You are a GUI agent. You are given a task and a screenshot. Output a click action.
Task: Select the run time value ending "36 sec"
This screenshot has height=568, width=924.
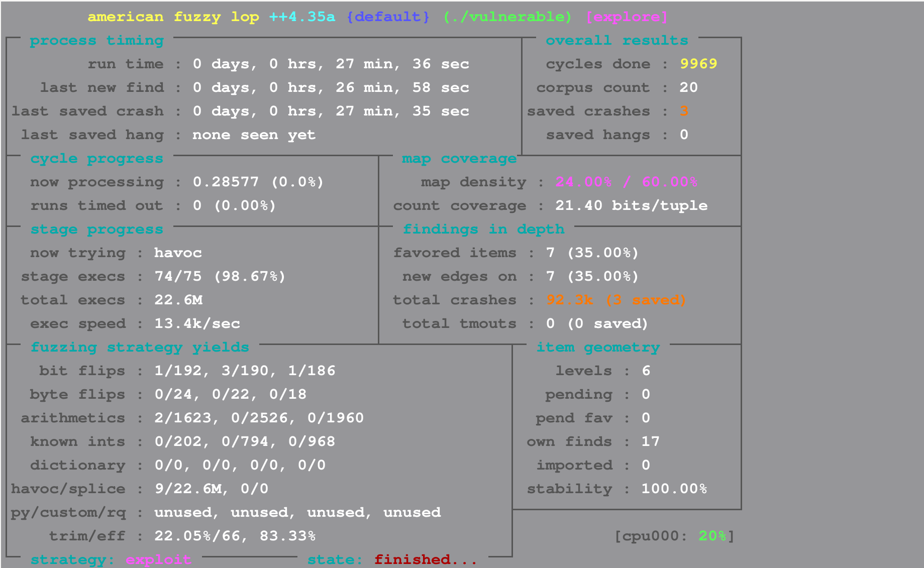pyautogui.click(x=331, y=64)
